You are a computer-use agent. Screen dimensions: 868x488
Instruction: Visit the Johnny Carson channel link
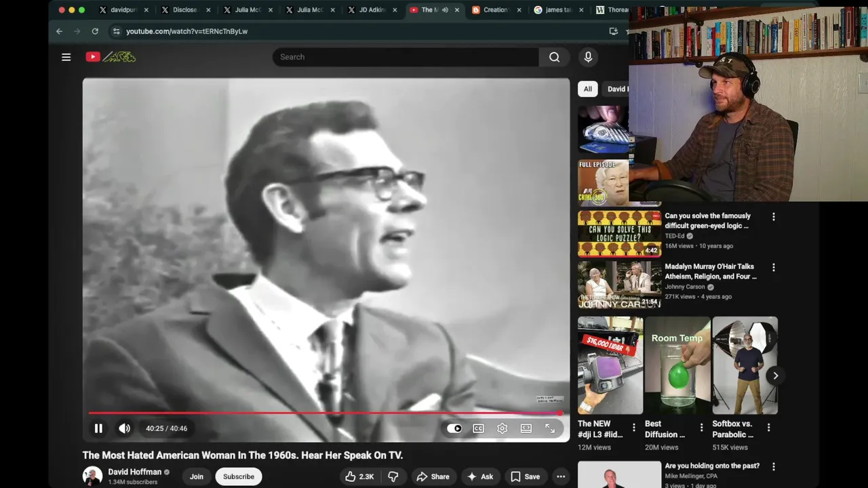pos(685,287)
